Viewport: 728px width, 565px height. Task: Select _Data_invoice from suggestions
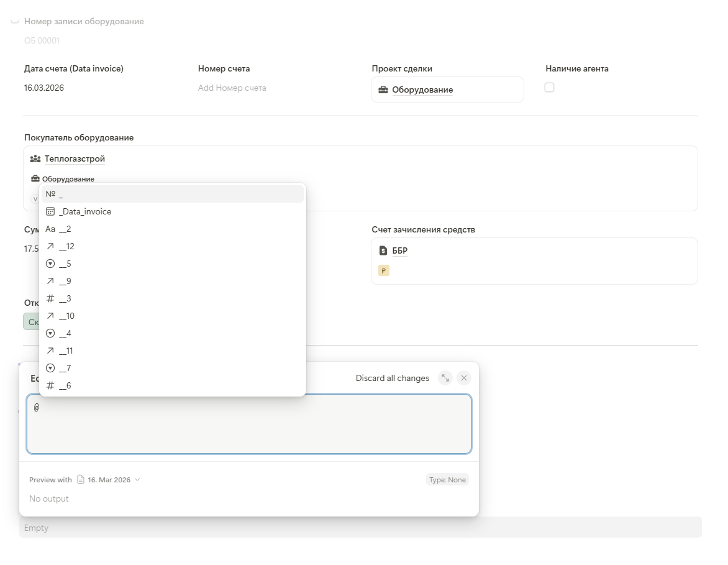[x=173, y=211]
